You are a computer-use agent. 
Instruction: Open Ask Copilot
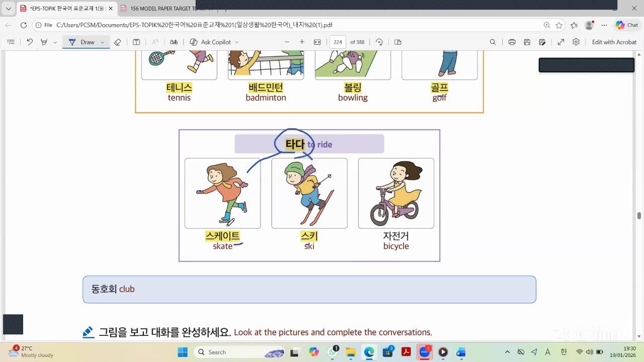click(x=211, y=42)
